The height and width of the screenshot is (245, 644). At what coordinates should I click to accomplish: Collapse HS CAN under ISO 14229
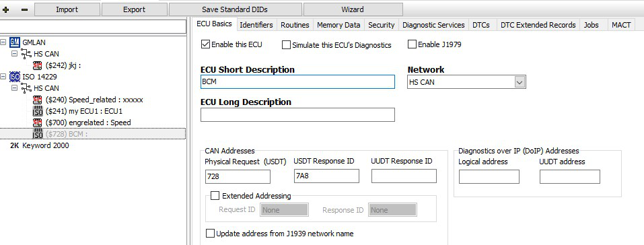[x=15, y=88]
